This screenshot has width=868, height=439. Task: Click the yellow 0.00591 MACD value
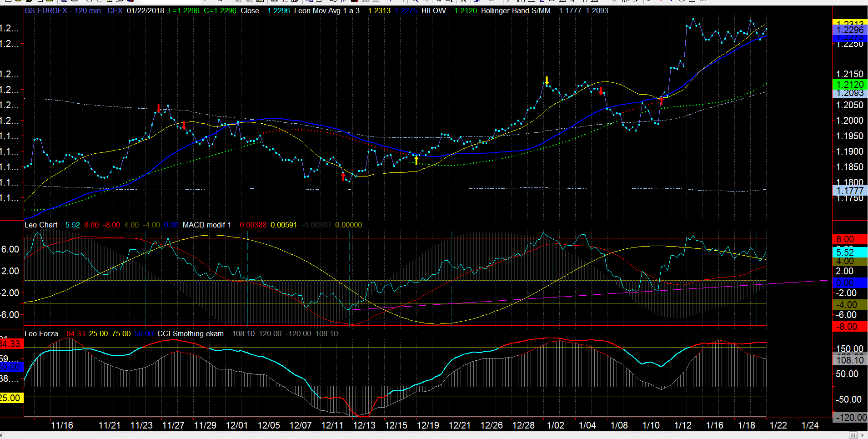pyautogui.click(x=284, y=225)
